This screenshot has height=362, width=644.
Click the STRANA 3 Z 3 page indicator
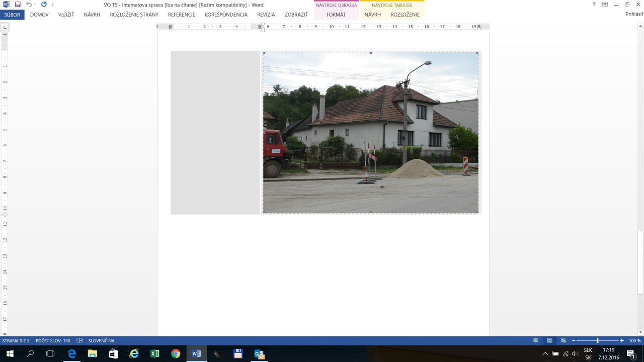tap(16, 341)
